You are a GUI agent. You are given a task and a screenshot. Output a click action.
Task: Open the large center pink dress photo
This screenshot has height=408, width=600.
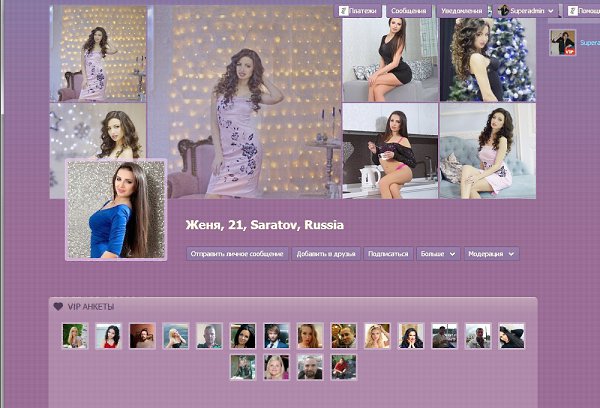[x=244, y=102]
